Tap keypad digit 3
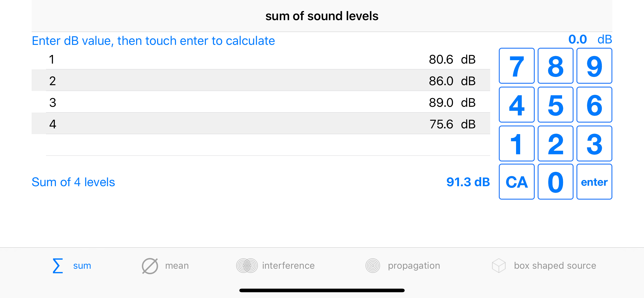Image resolution: width=644 pixels, height=298 pixels. pos(594,143)
